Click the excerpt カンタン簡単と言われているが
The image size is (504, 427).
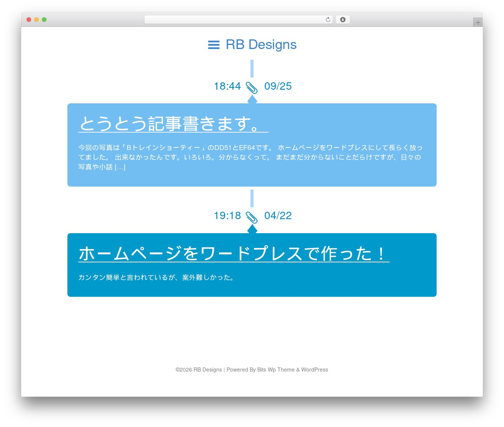(x=157, y=277)
